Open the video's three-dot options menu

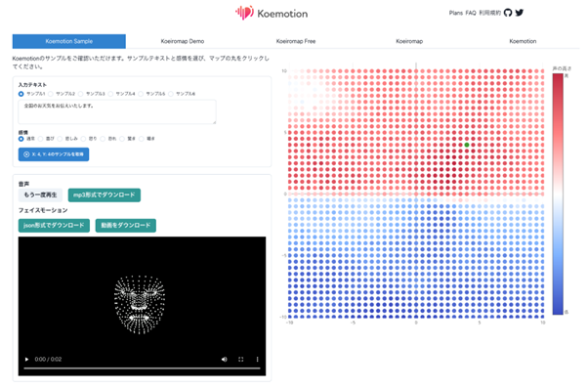pos(257,359)
